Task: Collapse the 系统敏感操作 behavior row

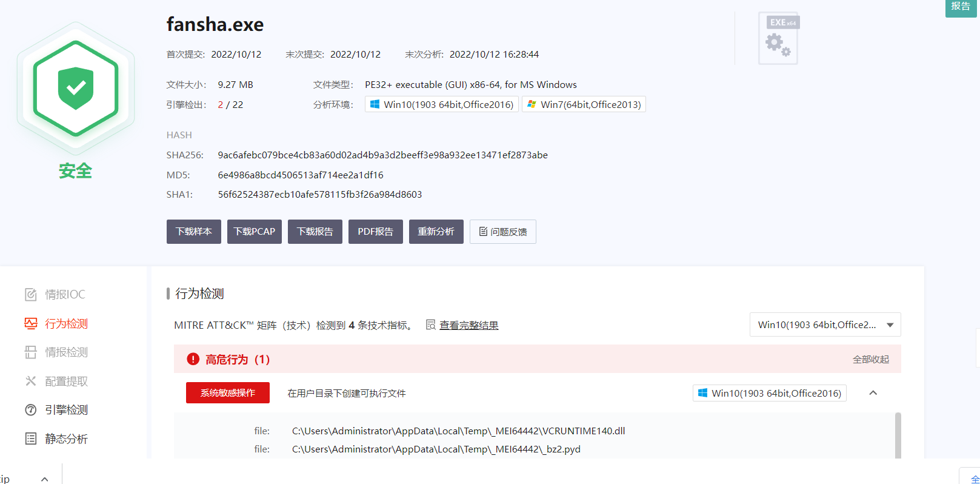Action: pos(873,393)
